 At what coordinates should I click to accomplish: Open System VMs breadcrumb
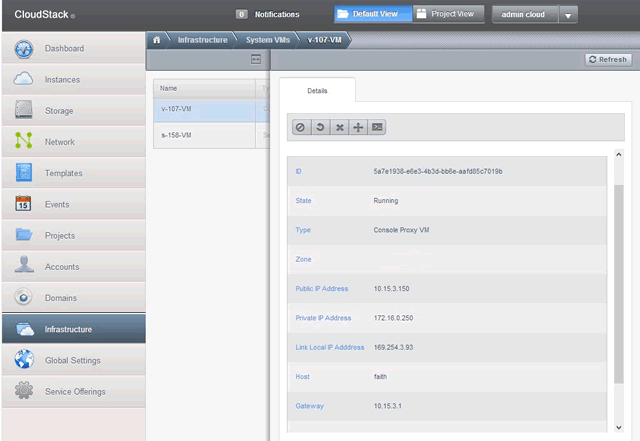point(268,40)
